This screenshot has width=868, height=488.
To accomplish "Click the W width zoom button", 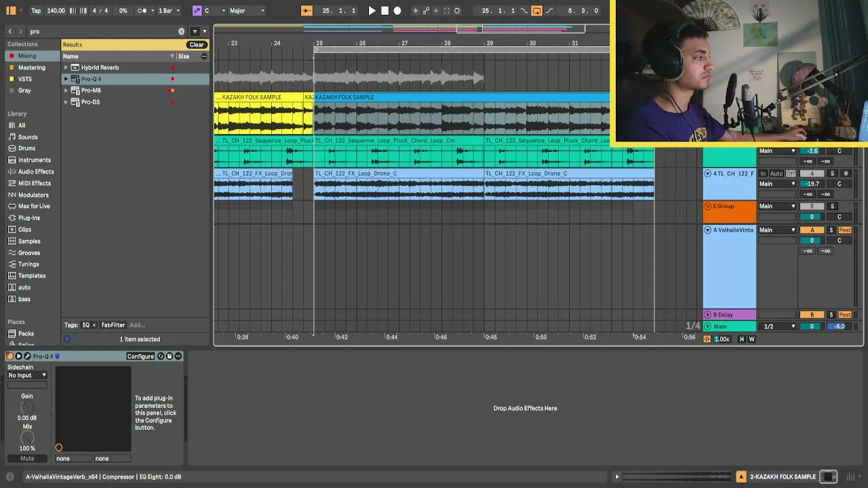I will [x=751, y=340].
